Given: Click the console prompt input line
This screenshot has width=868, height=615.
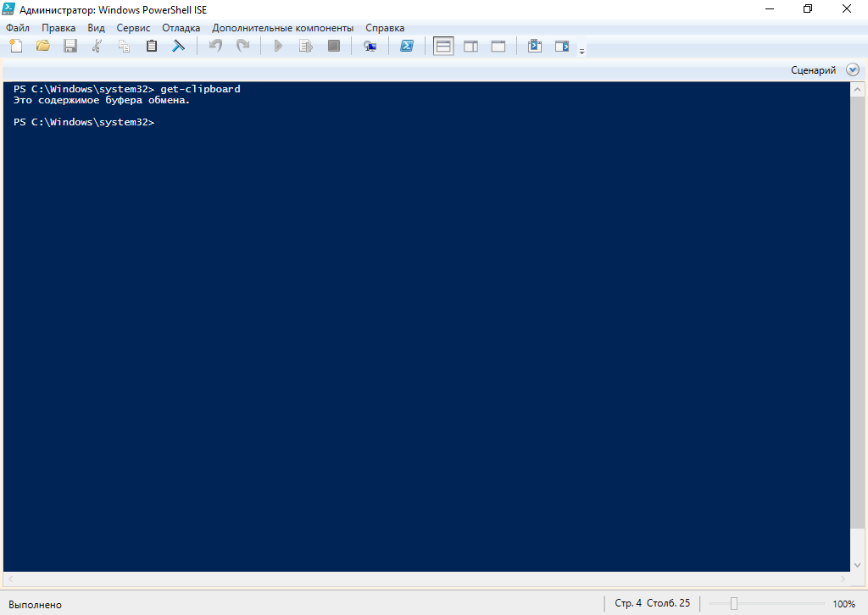Looking at the screenshot, I should click(x=339, y=123).
